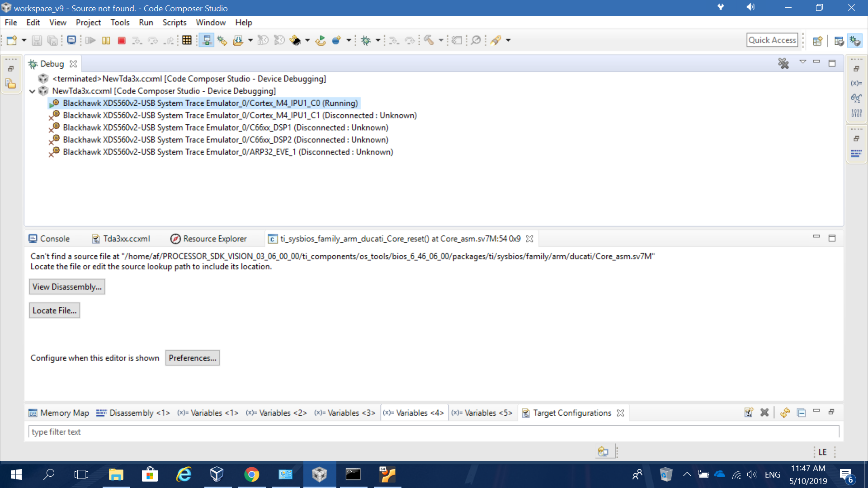868x488 pixels.
Task: Click the Locate File button
Action: point(55,310)
